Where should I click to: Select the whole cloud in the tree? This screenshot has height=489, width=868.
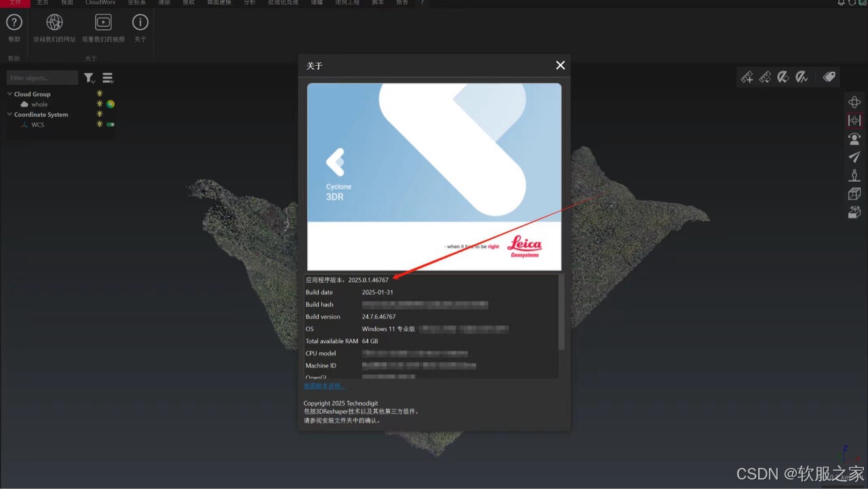pos(39,104)
